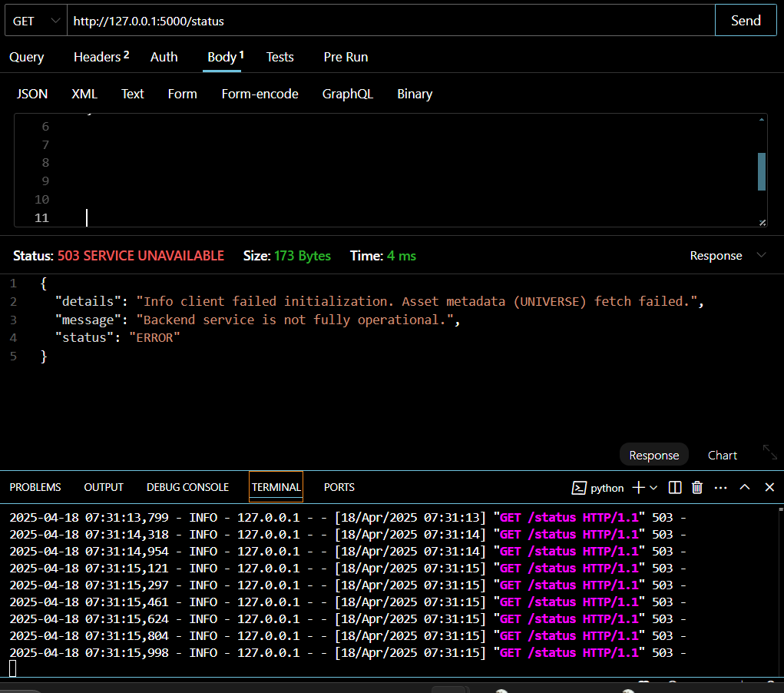Open the OUTPUT panel tab

(x=104, y=487)
